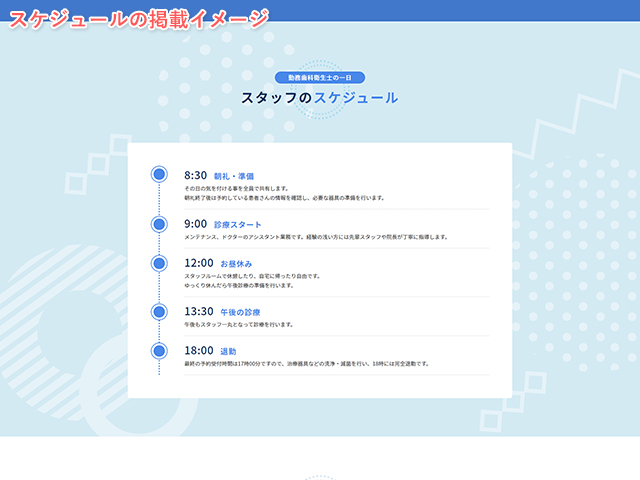Click the スケジュールの掲載イメージ banner title

[x=138, y=19]
